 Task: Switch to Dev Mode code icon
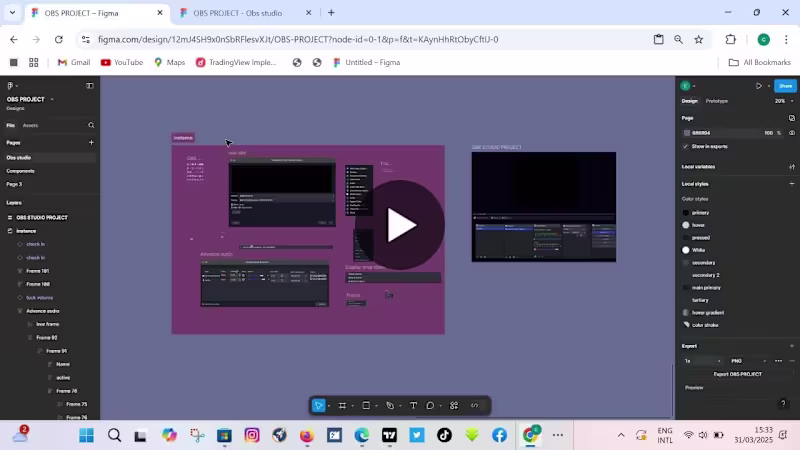tap(475, 406)
